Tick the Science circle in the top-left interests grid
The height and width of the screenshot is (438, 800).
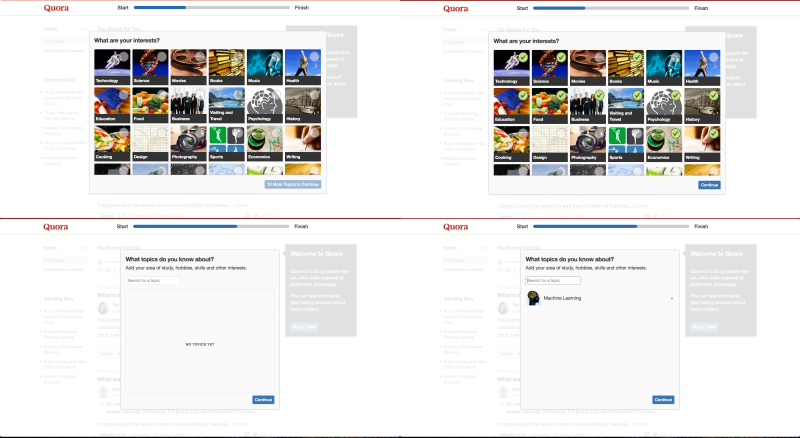pyautogui.click(x=162, y=57)
